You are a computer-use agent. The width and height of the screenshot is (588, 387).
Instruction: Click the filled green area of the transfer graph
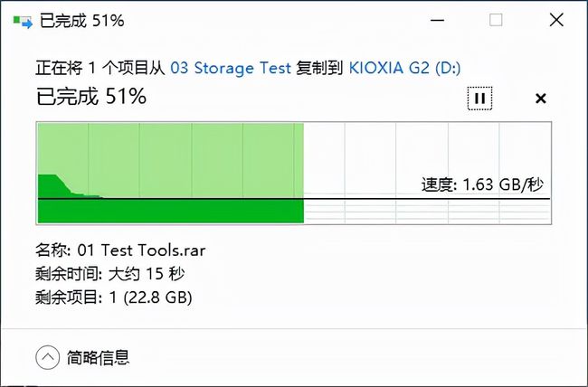pos(181,211)
